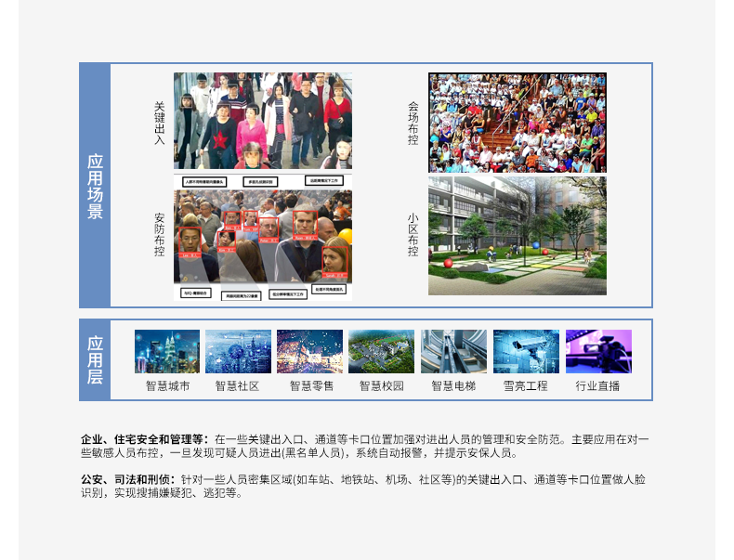The width and height of the screenshot is (734, 560).
Task: Click the 智慧城市 caption text
Action: pyautogui.click(x=167, y=386)
